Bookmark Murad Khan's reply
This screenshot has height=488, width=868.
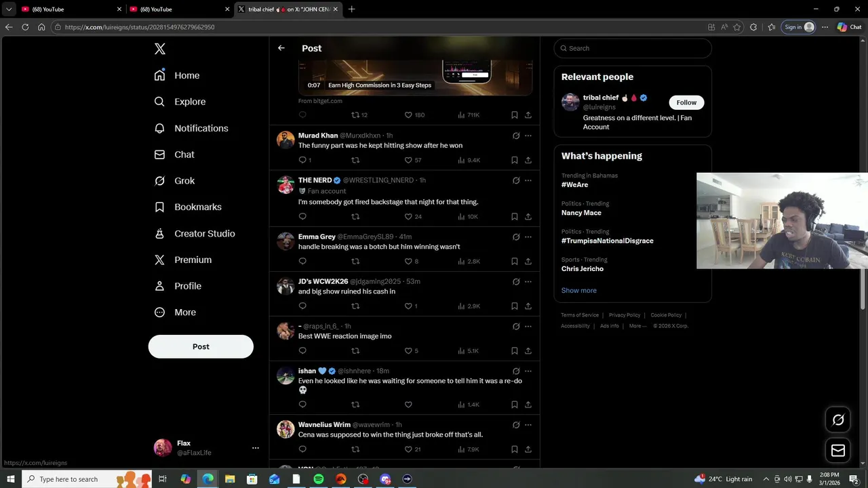tap(514, 160)
